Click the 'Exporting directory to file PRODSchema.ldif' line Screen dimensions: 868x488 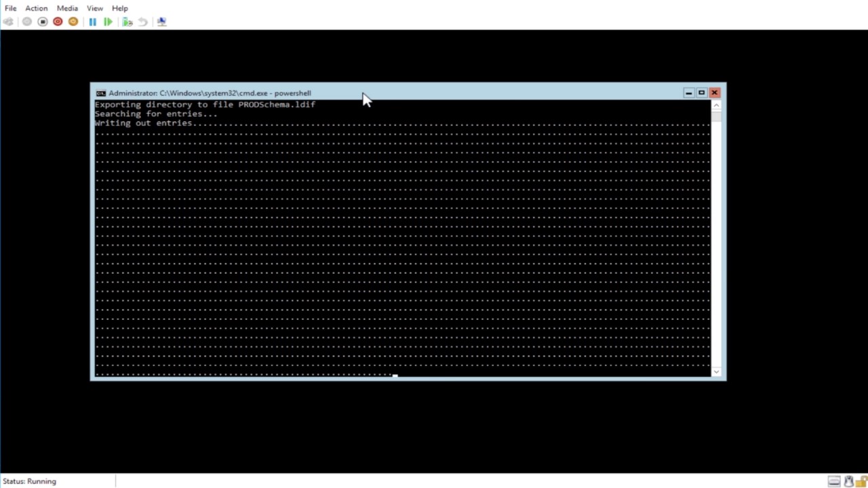click(205, 104)
